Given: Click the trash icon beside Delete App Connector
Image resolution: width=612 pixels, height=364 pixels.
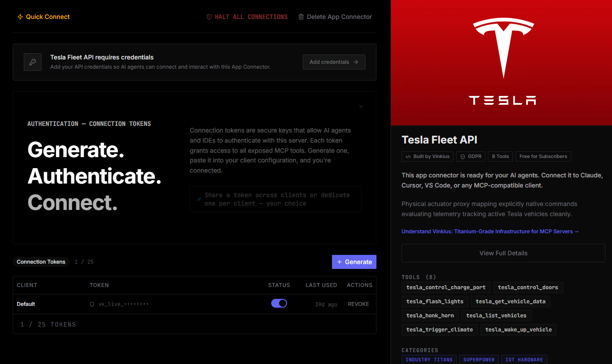Looking at the screenshot, I should coord(301,17).
